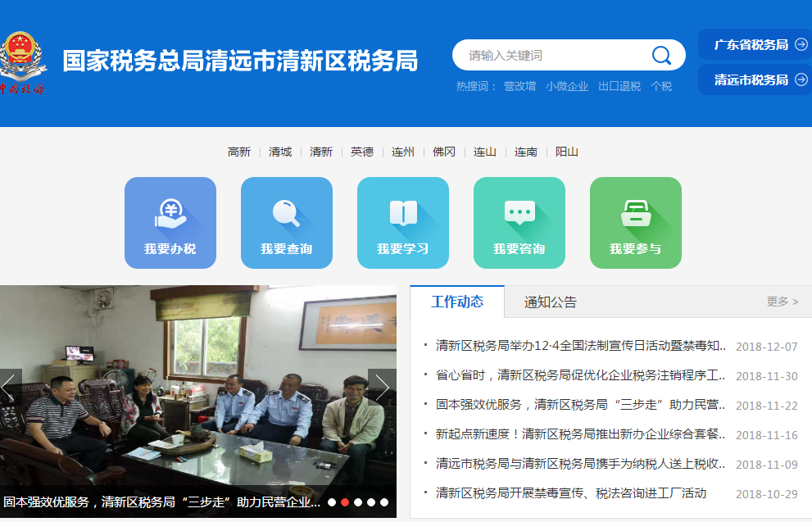Switch to the 通知公告 tab
Viewport: 812px width, 522px height.
click(551, 302)
